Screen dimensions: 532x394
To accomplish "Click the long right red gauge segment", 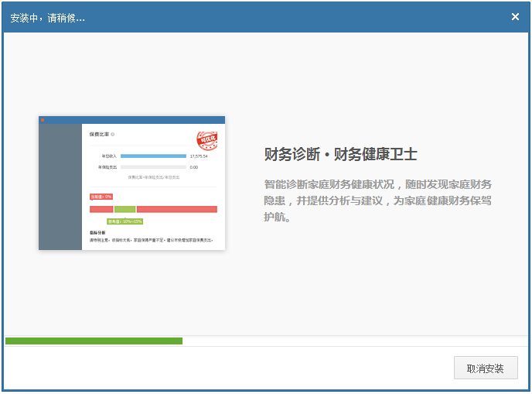I will 176,209.
